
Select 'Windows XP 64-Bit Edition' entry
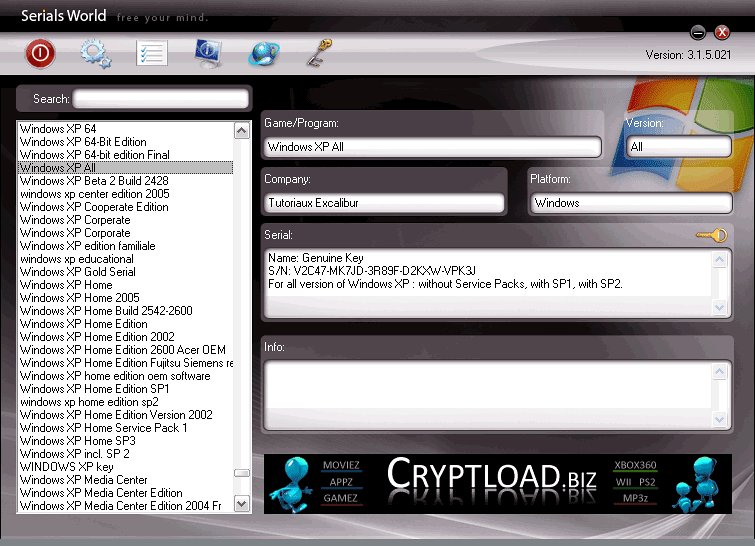(x=126, y=142)
